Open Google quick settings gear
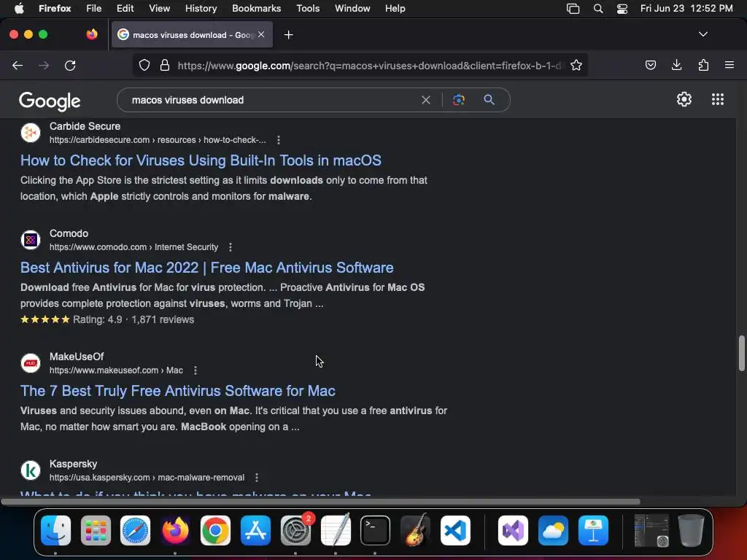 tap(684, 99)
